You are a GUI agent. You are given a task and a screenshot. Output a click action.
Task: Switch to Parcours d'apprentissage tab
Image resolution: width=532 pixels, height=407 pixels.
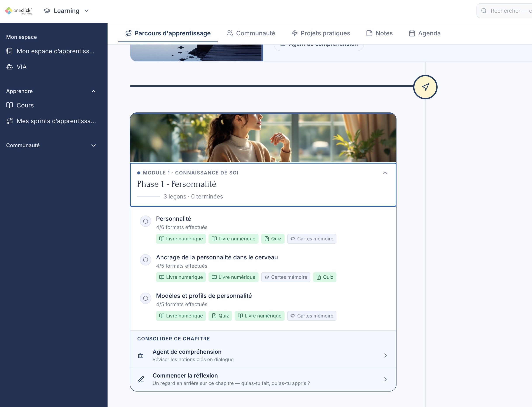(168, 33)
